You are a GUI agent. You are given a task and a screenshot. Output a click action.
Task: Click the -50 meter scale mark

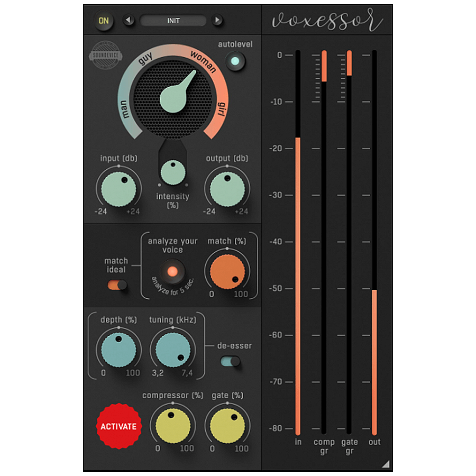[276, 288]
